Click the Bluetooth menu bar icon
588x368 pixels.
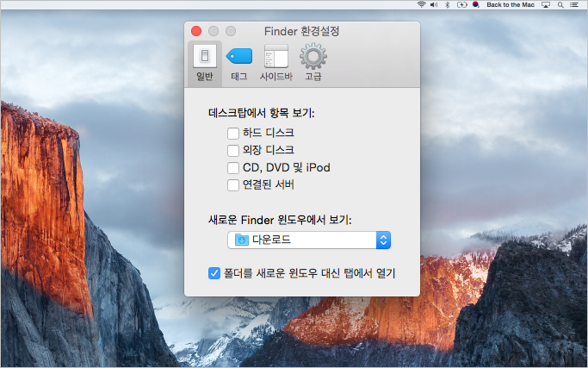[447, 4]
